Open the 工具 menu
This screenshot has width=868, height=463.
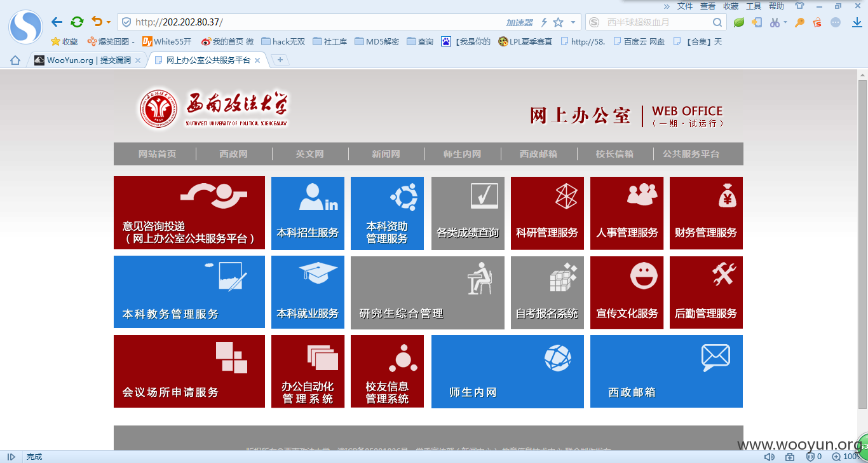tap(754, 6)
